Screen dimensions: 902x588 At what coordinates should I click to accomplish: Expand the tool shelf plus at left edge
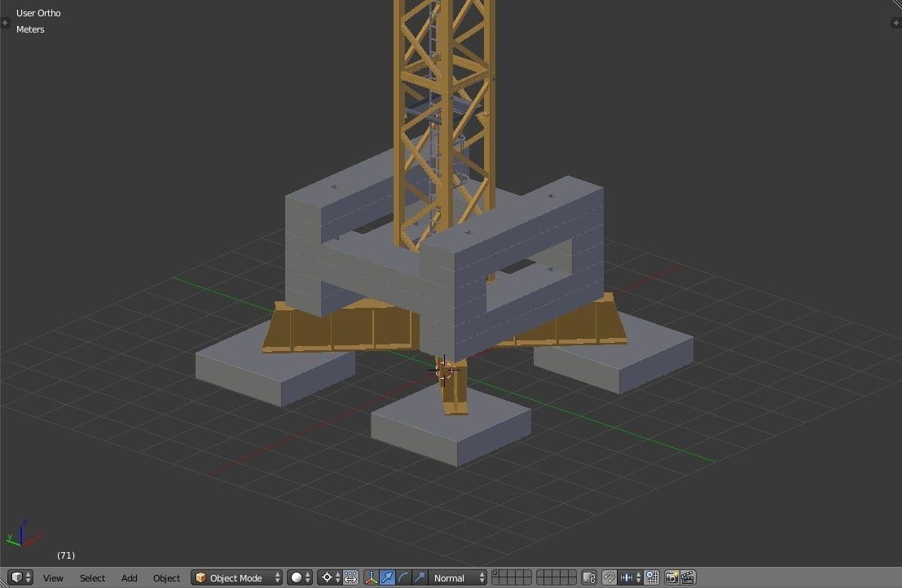tap(5, 23)
